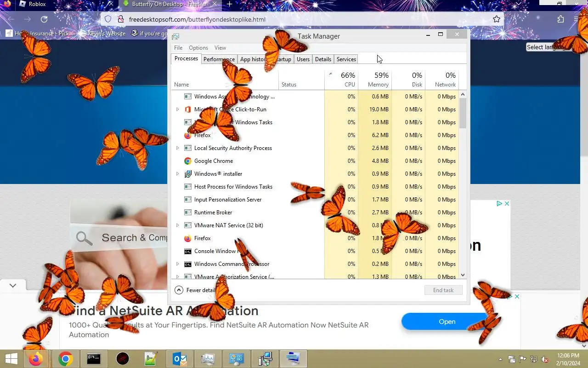Select the Processes tab
This screenshot has width=588, height=368.
tap(186, 58)
